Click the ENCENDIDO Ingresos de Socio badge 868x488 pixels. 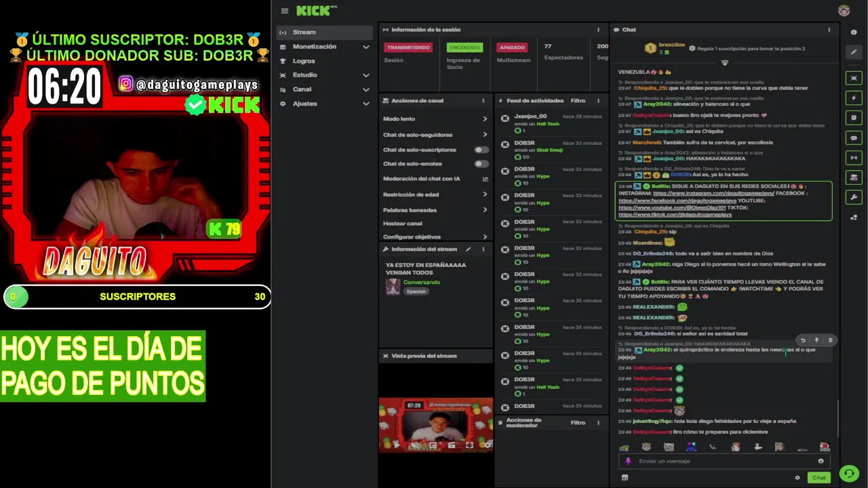464,47
